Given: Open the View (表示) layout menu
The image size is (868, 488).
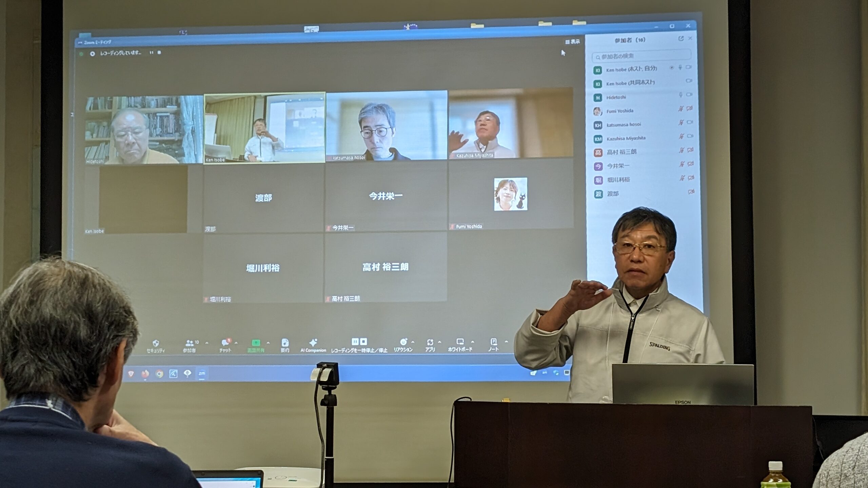Looking at the screenshot, I should (572, 42).
